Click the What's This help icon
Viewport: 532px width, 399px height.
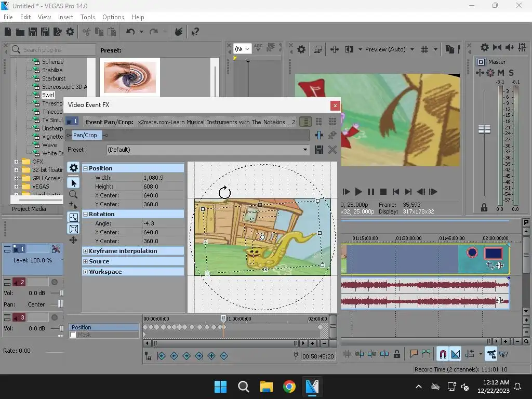pyautogui.click(x=195, y=32)
